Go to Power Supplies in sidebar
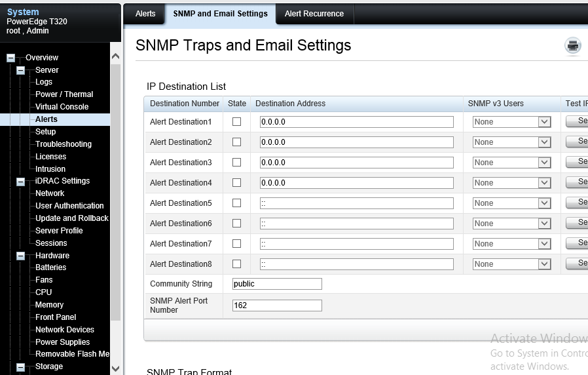 click(x=62, y=342)
